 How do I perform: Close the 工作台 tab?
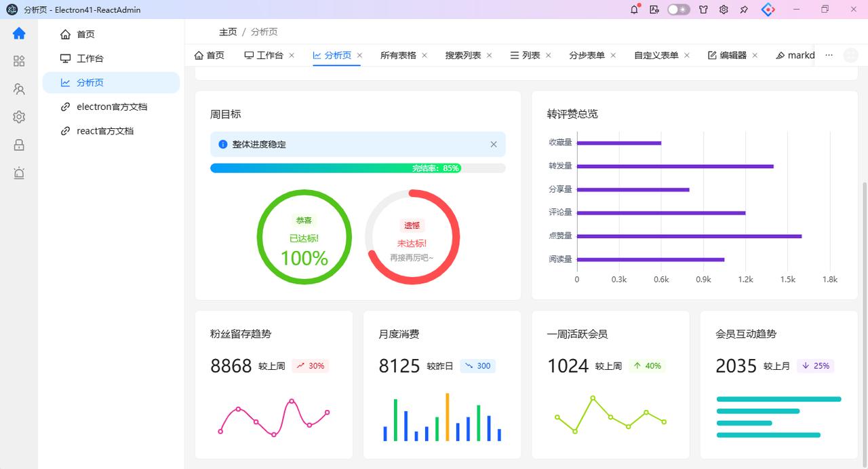pos(292,55)
